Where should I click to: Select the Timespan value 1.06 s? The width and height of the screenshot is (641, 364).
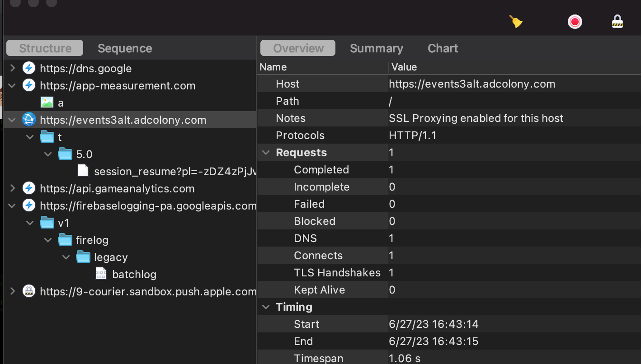click(405, 359)
